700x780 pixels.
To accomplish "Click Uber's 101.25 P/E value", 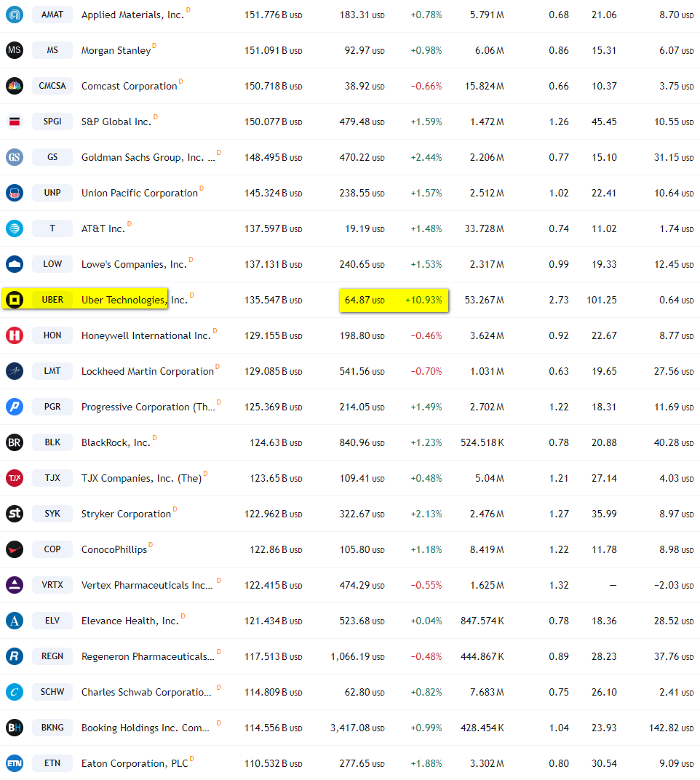I will point(602,300).
